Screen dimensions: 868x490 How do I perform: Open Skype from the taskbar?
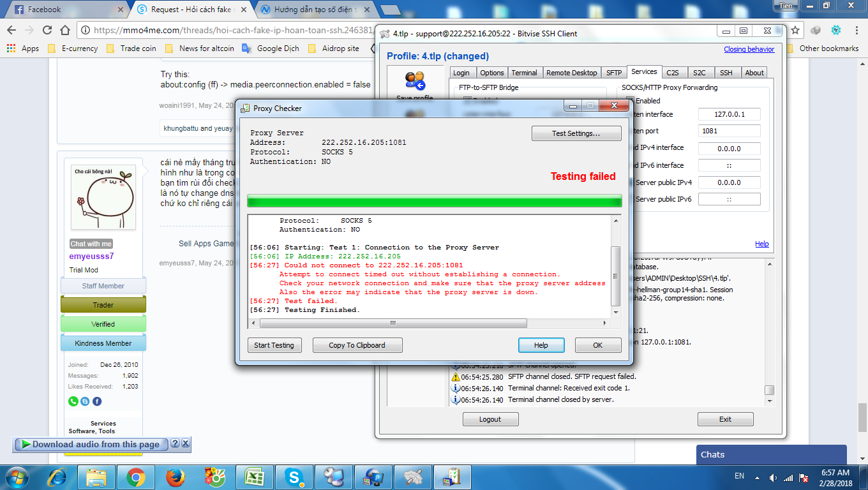tap(294, 477)
